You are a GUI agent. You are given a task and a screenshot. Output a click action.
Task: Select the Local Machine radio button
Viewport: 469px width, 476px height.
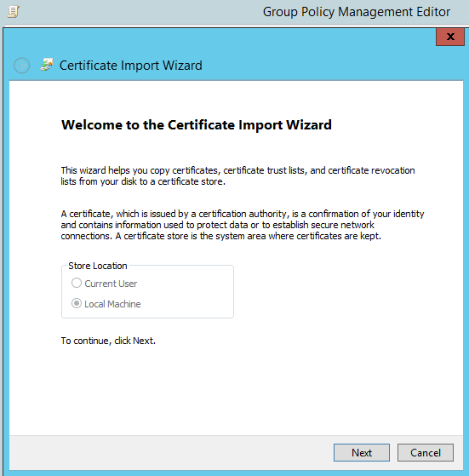tap(77, 304)
